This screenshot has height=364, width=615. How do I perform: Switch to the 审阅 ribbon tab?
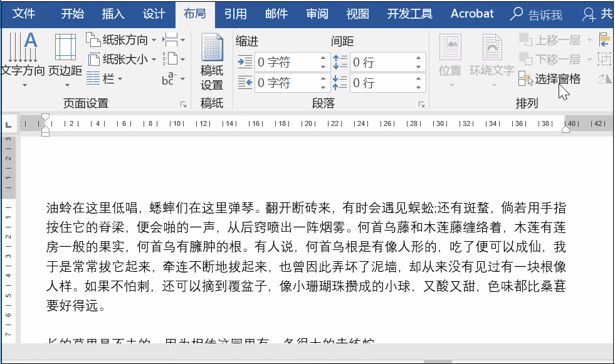[x=317, y=14]
